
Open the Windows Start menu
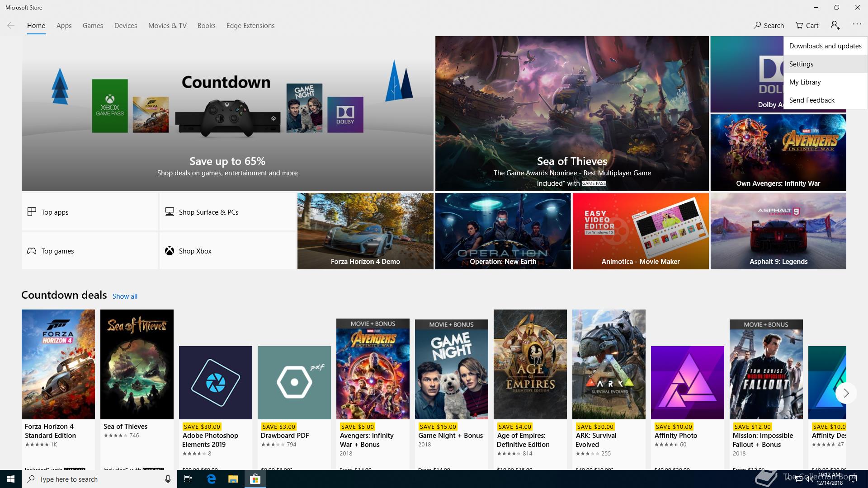pyautogui.click(x=11, y=479)
